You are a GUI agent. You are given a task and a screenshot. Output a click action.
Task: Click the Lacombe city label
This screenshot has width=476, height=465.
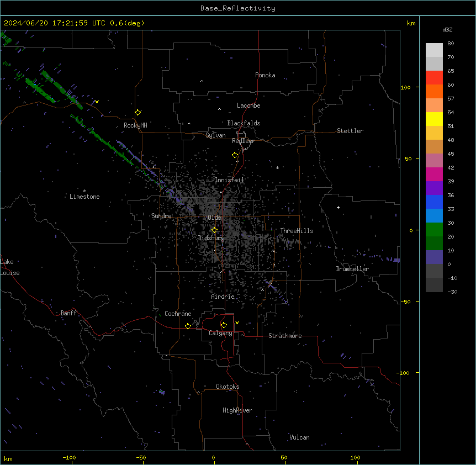(x=248, y=105)
